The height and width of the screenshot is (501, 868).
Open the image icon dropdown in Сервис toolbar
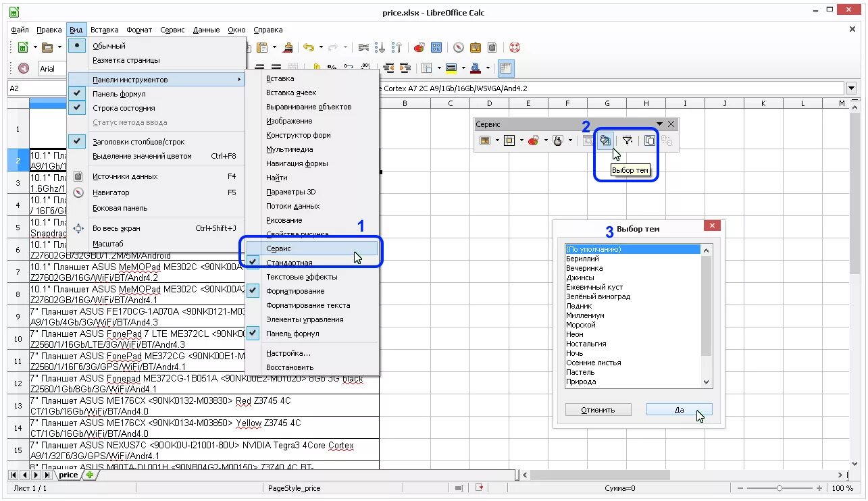pyautogui.click(x=496, y=140)
